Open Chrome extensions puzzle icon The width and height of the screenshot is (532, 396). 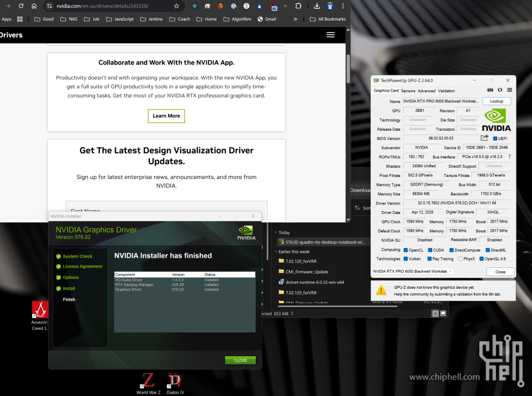[x=298, y=6]
